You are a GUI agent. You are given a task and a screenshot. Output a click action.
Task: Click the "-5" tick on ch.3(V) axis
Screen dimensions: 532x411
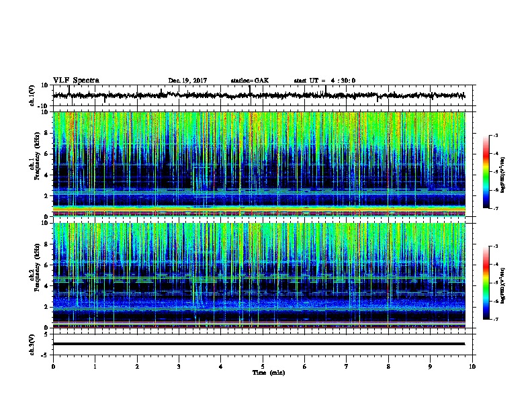coord(45,355)
